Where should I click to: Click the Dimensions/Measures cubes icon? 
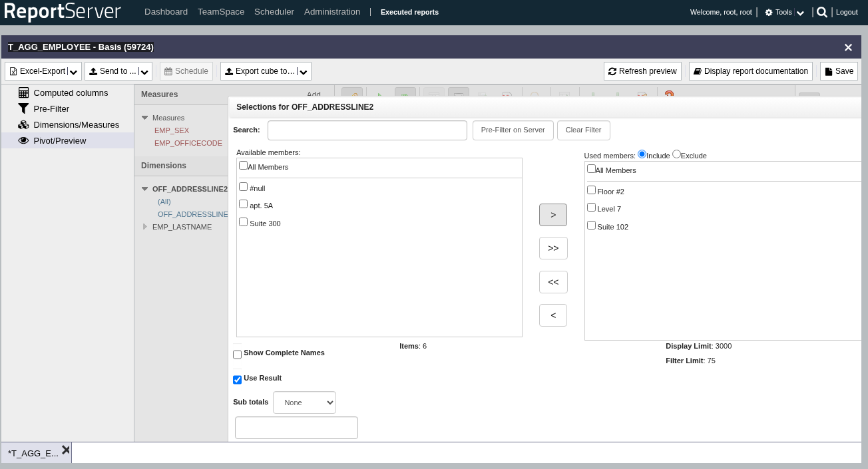click(23, 125)
